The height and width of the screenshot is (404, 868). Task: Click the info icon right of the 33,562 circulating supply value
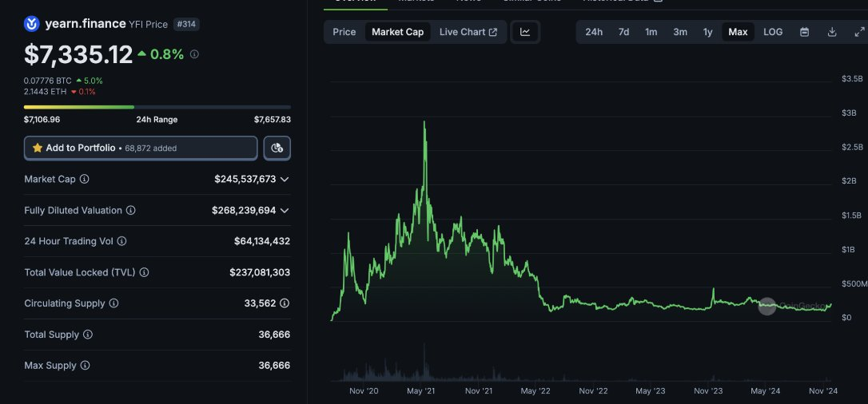(285, 303)
